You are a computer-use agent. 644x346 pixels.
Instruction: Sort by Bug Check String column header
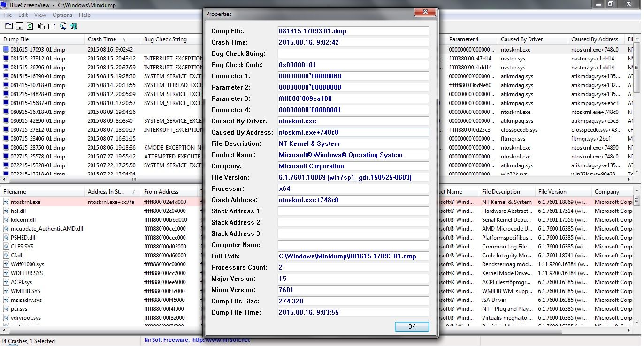[171, 39]
